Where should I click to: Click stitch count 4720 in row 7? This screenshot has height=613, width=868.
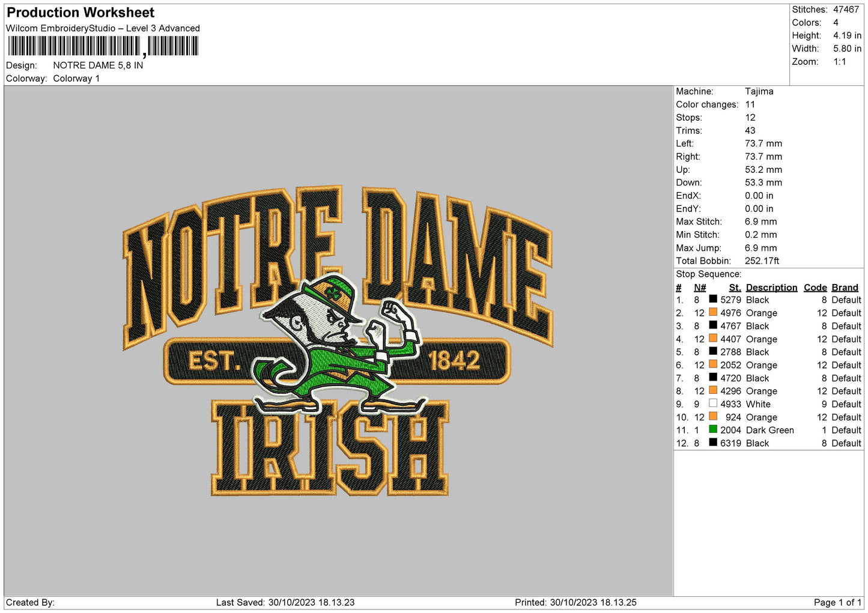click(730, 378)
